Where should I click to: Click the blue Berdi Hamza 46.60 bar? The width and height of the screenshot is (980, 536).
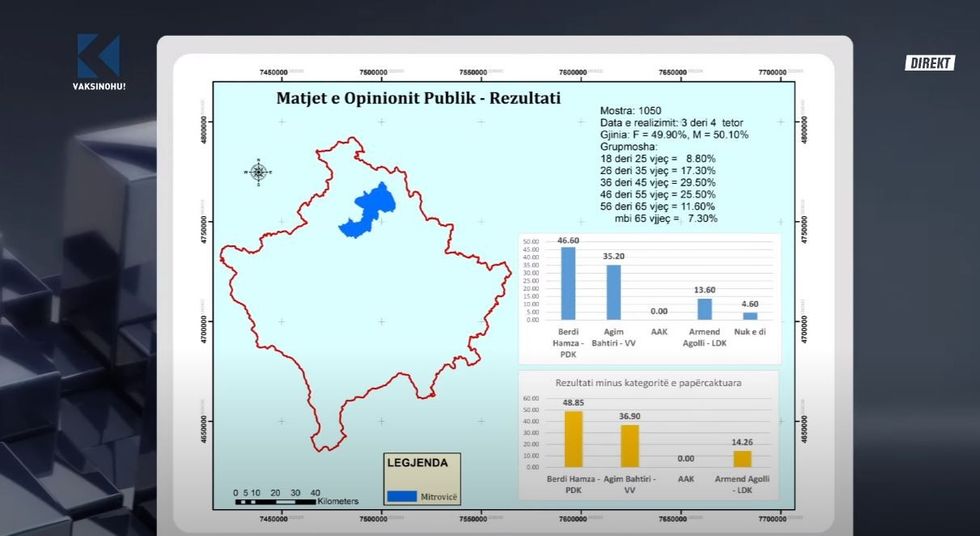click(x=568, y=284)
